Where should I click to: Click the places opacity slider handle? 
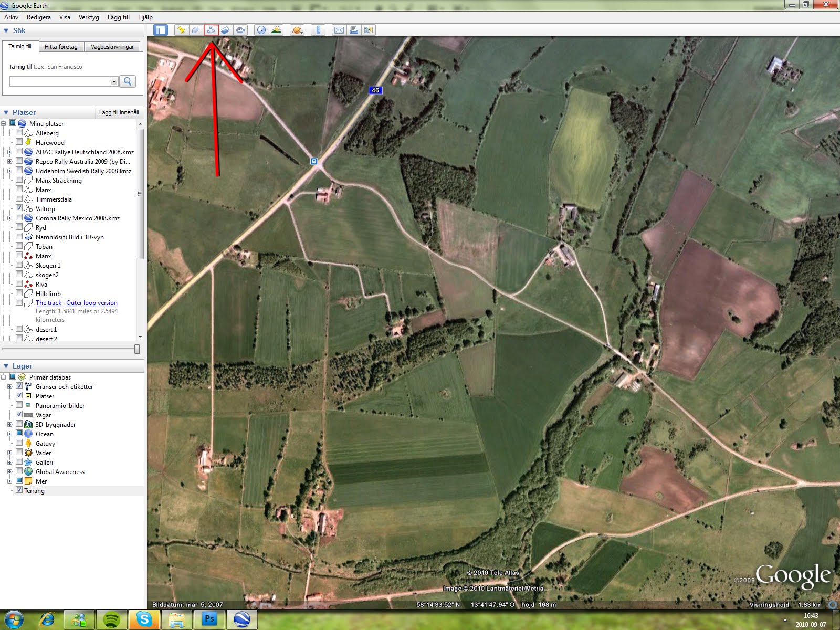[137, 349]
